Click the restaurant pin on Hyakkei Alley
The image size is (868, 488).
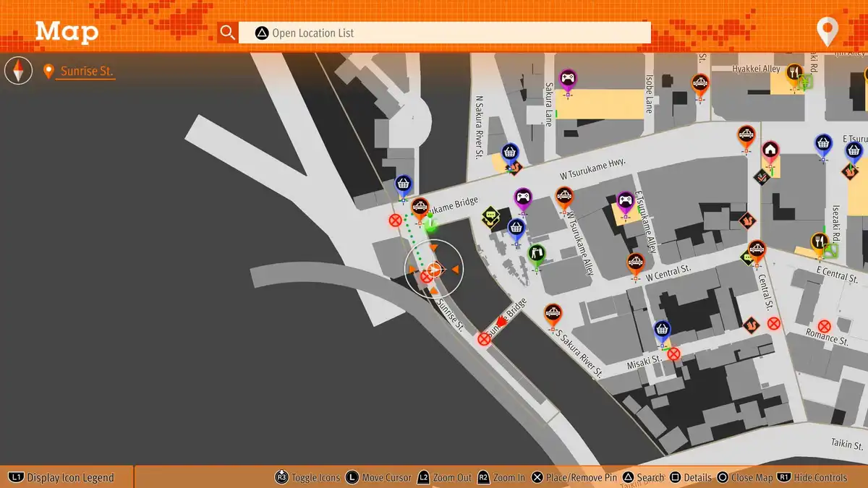pos(794,74)
